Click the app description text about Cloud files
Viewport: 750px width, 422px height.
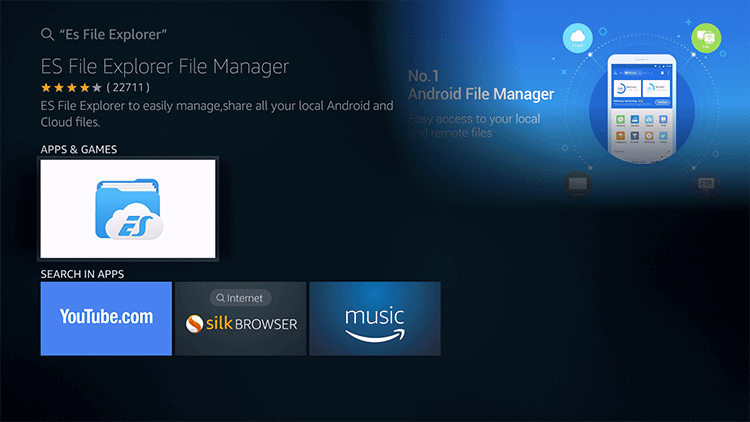coord(217,114)
